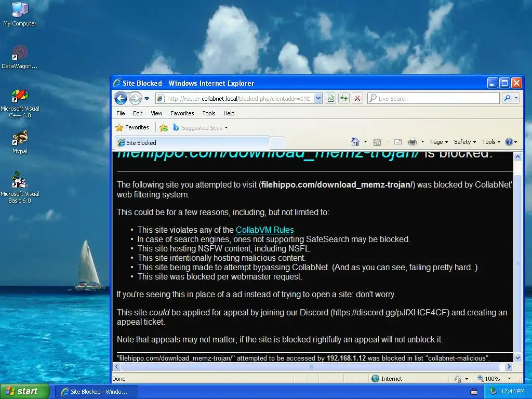Open the Favorites menu in menu bar
Image resolution: width=532 pixels, height=399 pixels.
(182, 113)
